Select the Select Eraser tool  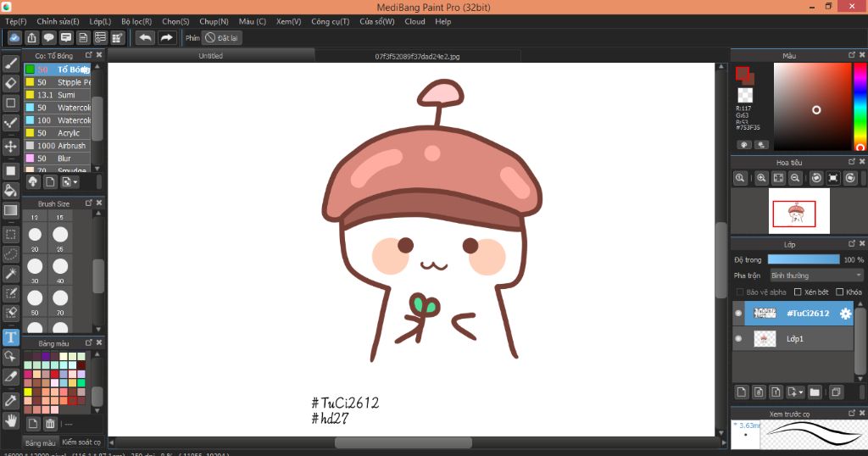click(x=10, y=313)
